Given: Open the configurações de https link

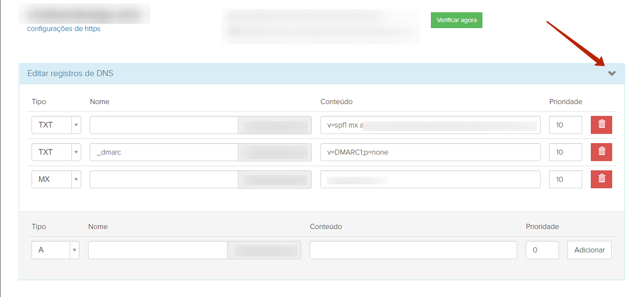Looking at the screenshot, I should (x=63, y=29).
